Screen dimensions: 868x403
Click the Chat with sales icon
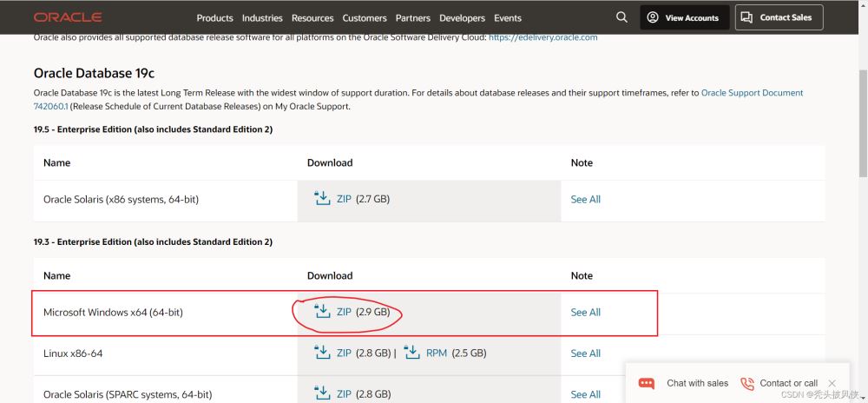point(646,383)
